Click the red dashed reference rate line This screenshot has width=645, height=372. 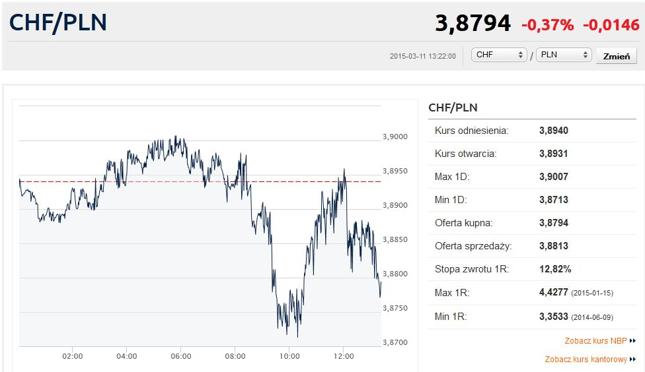200,181
